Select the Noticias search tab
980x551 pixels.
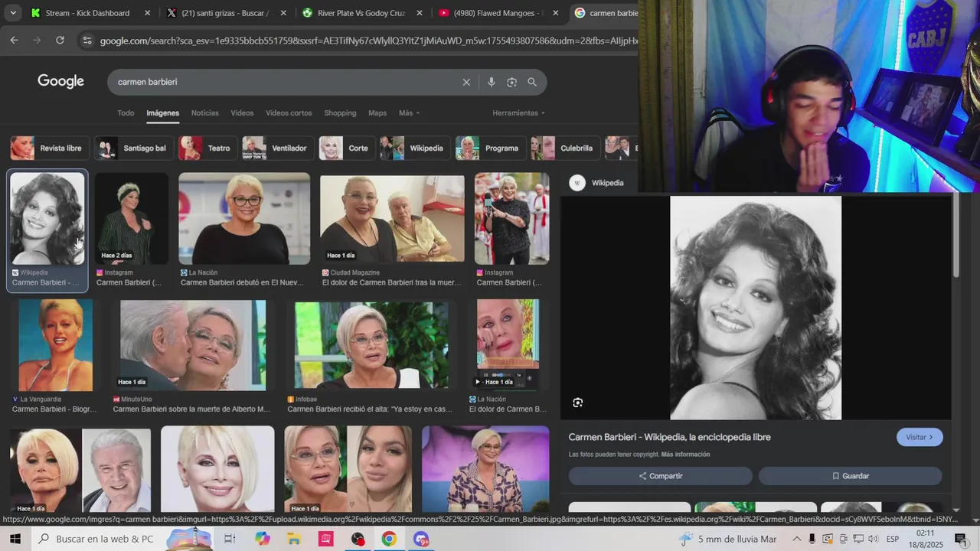click(204, 113)
